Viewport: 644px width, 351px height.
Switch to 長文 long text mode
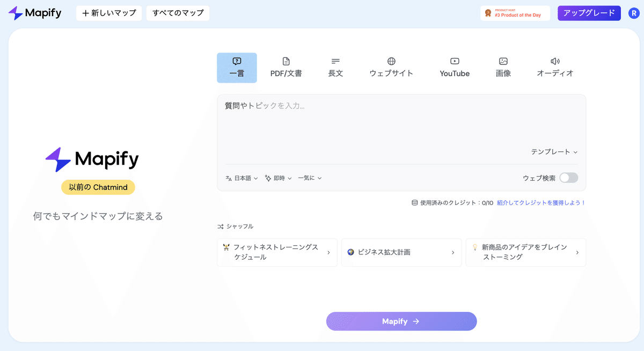[x=335, y=67]
